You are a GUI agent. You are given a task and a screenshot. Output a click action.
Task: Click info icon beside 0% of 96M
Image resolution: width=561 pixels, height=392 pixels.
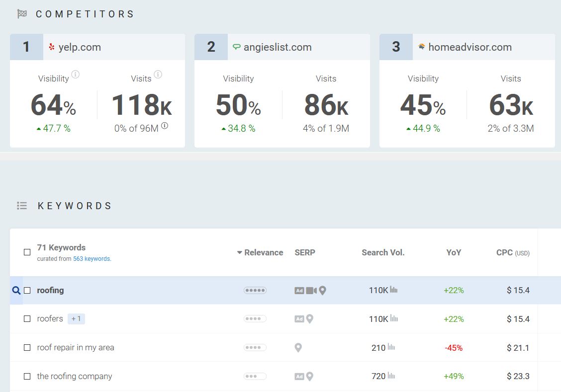pyautogui.click(x=165, y=125)
